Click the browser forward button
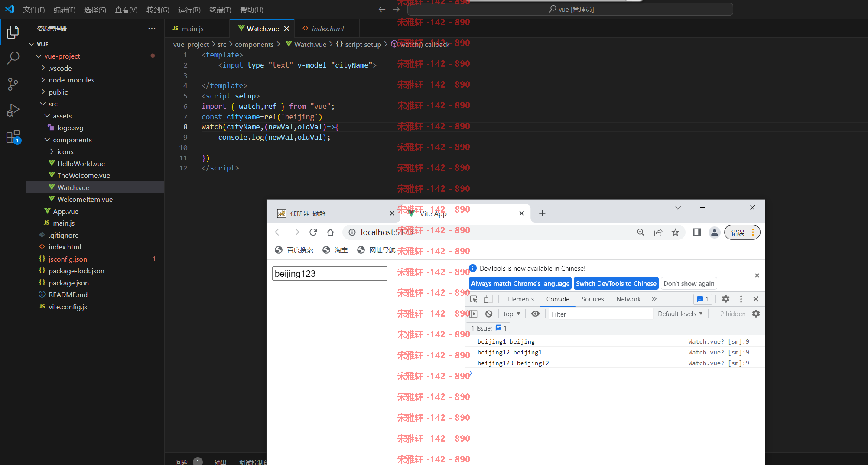 296,232
